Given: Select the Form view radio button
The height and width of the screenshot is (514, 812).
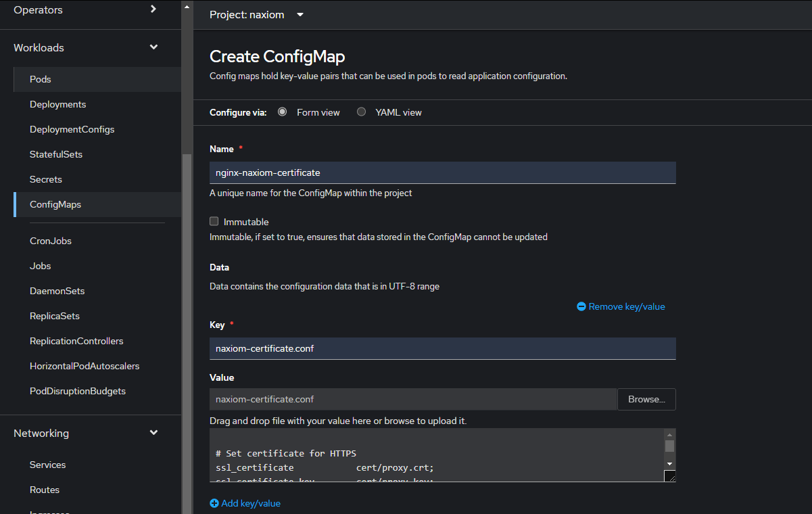Looking at the screenshot, I should (282, 112).
